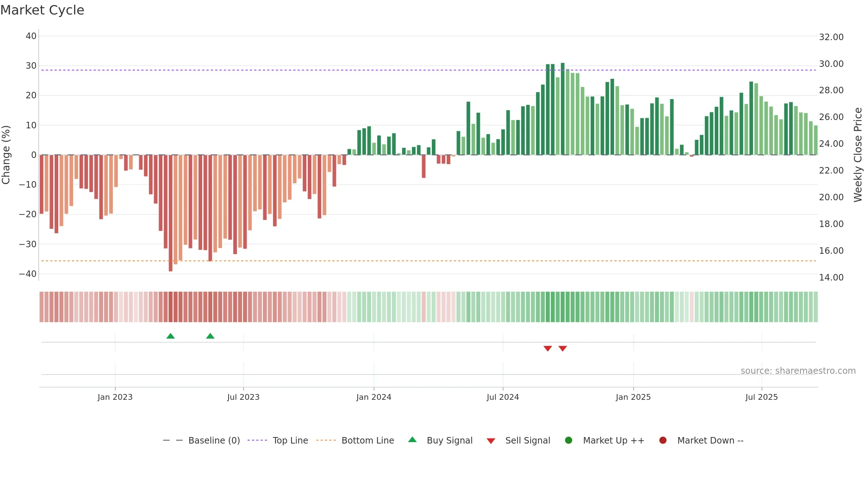Click the purple dotted top line on the chart
Image resolution: width=868 pixels, height=488 pixels.
tap(429, 70)
